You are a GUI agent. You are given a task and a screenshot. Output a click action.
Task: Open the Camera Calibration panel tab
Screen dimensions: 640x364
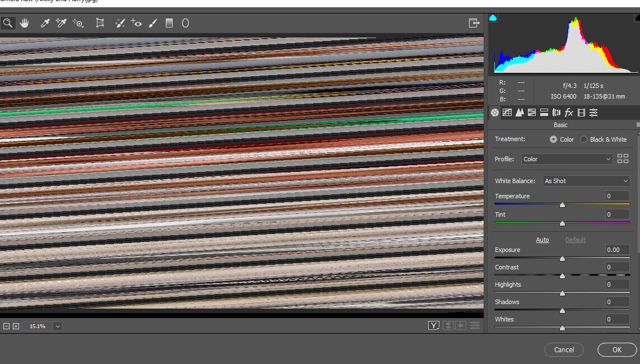point(581,113)
